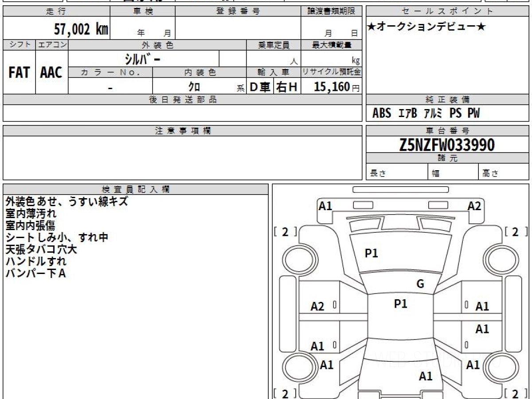Click the 後日発送部品 section header

[182, 100]
